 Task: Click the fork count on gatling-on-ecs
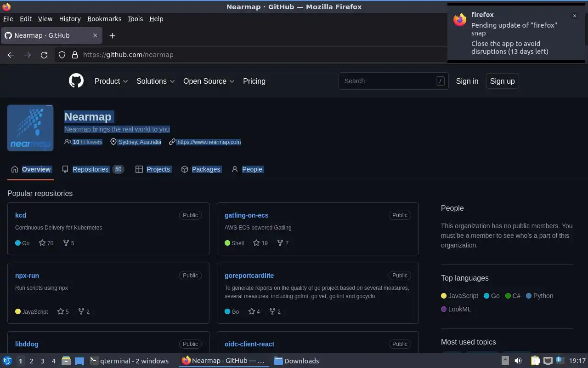click(x=283, y=243)
